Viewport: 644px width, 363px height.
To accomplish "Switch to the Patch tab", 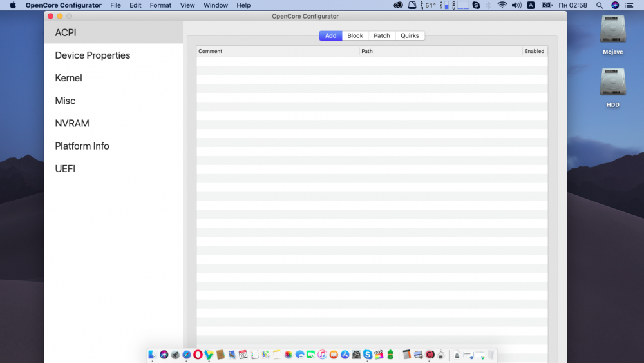I will click(381, 35).
